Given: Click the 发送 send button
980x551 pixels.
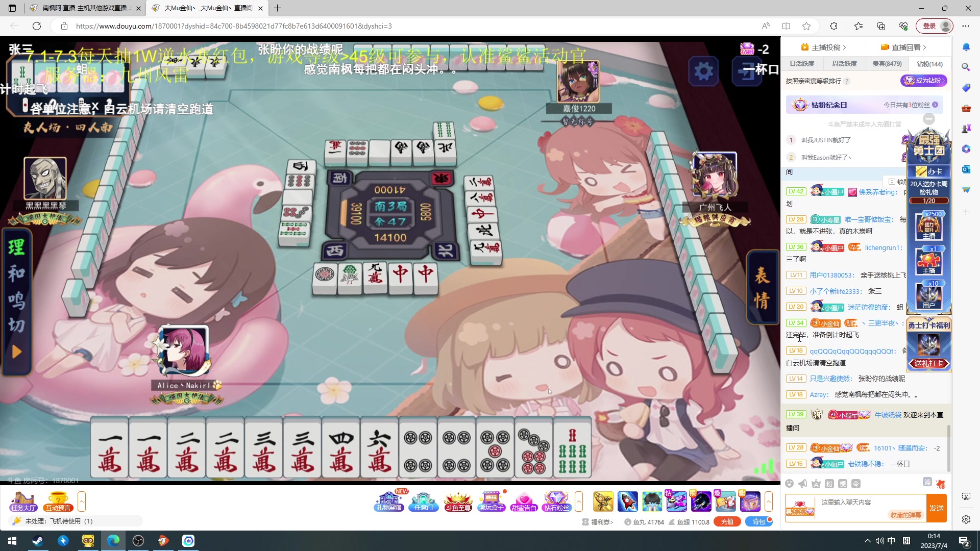Looking at the screenshot, I should coord(937,508).
